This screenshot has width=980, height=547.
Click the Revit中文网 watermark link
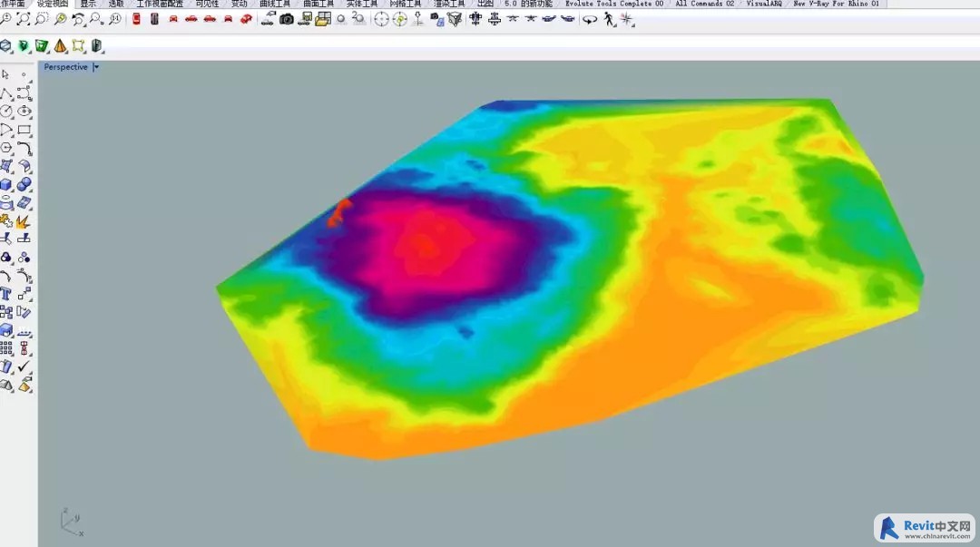click(x=924, y=528)
